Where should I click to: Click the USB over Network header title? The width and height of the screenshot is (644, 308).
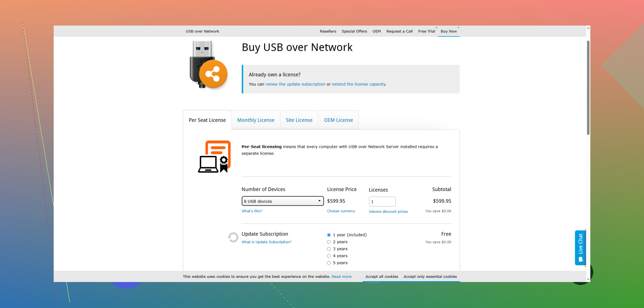click(x=203, y=31)
